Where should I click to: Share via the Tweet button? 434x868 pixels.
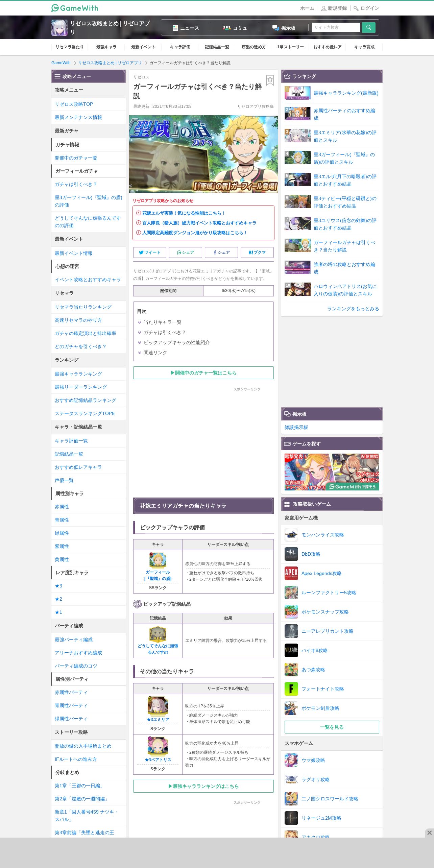(149, 252)
